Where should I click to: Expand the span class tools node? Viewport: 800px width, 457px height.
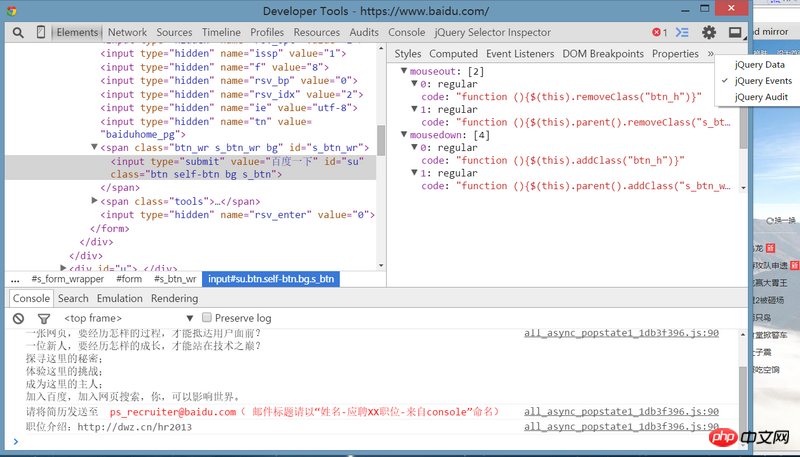point(95,201)
